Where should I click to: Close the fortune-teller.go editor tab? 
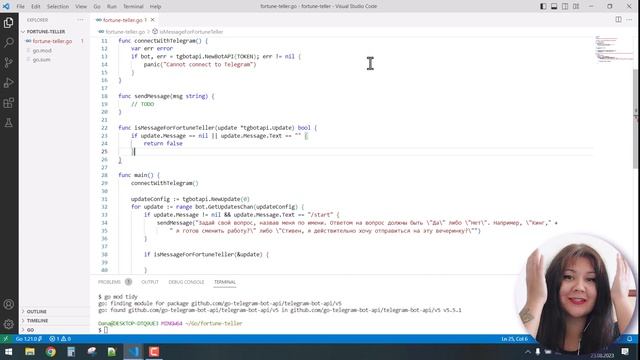[153, 20]
